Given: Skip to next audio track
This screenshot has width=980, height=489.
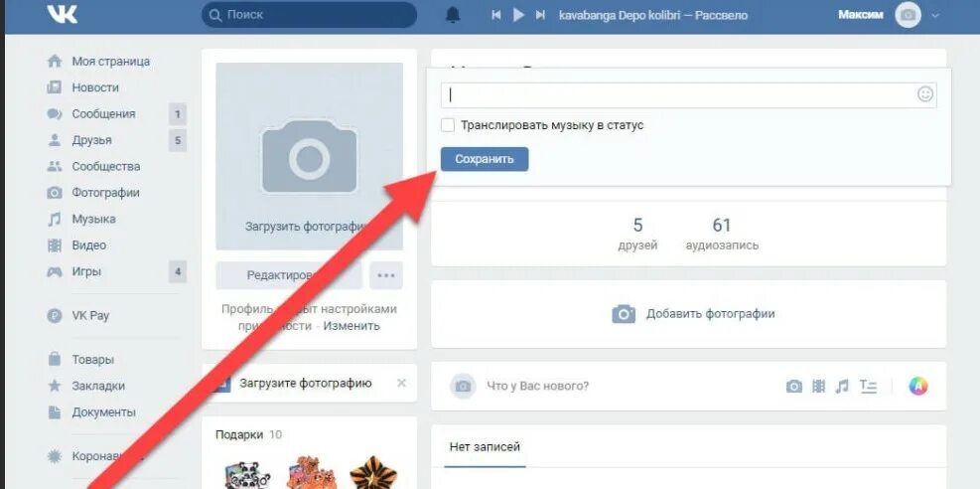Looking at the screenshot, I should [540, 15].
